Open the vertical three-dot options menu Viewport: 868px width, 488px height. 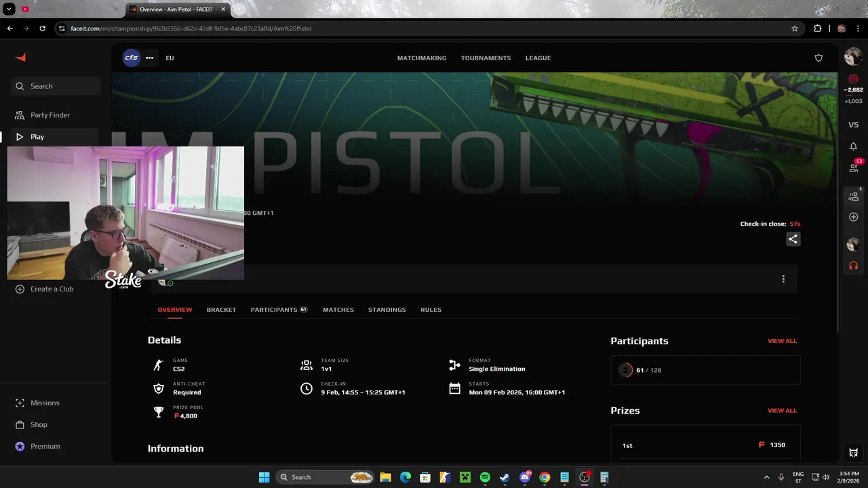(x=783, y=279)
